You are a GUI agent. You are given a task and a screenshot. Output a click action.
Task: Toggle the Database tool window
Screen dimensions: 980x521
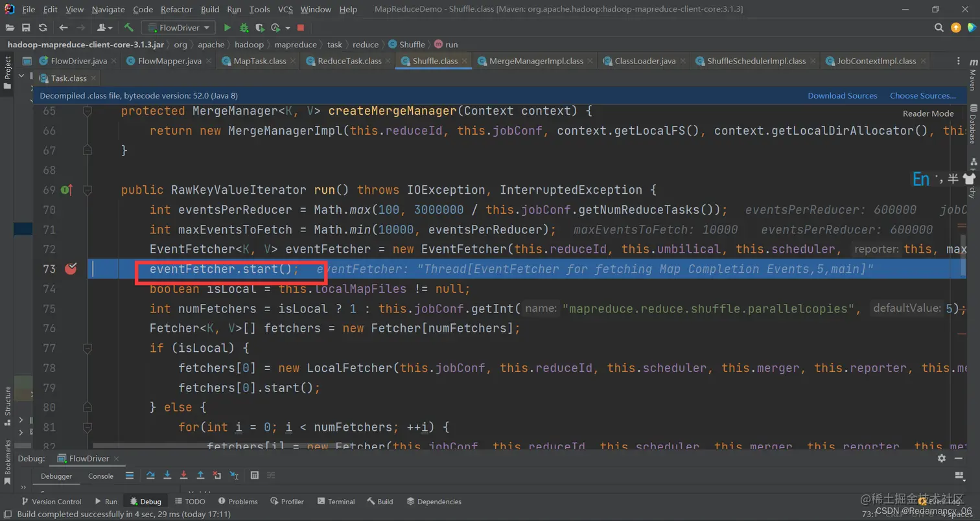click(973, 123)
